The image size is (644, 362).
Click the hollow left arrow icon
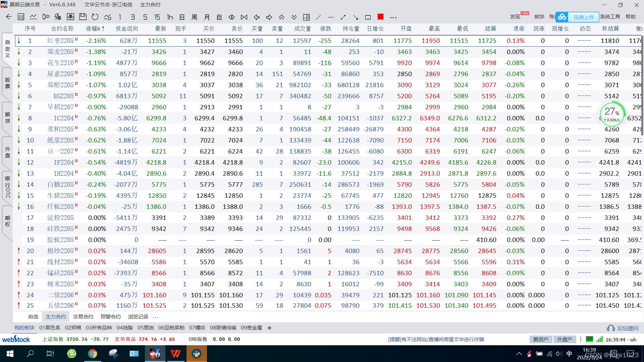point(257,17)
